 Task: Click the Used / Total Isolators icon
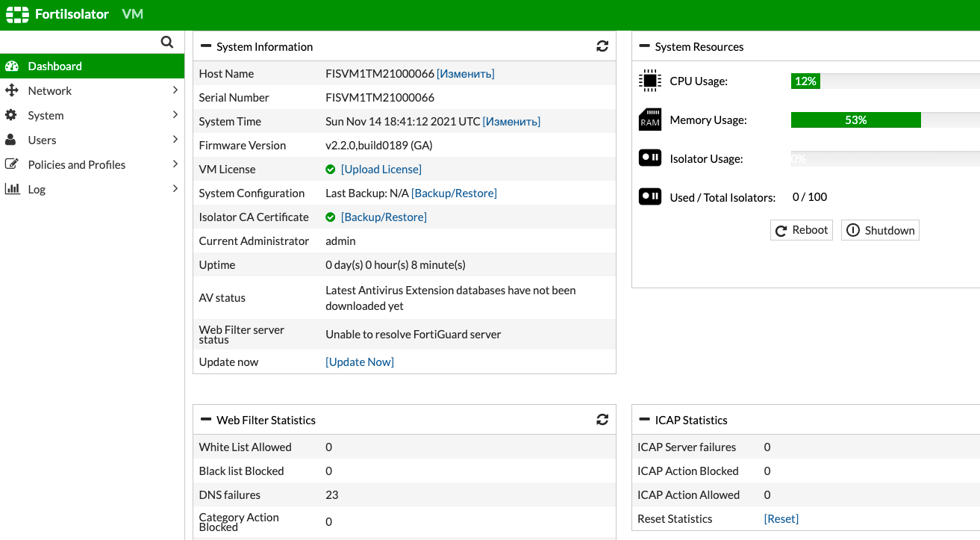(x=650, y=197)
